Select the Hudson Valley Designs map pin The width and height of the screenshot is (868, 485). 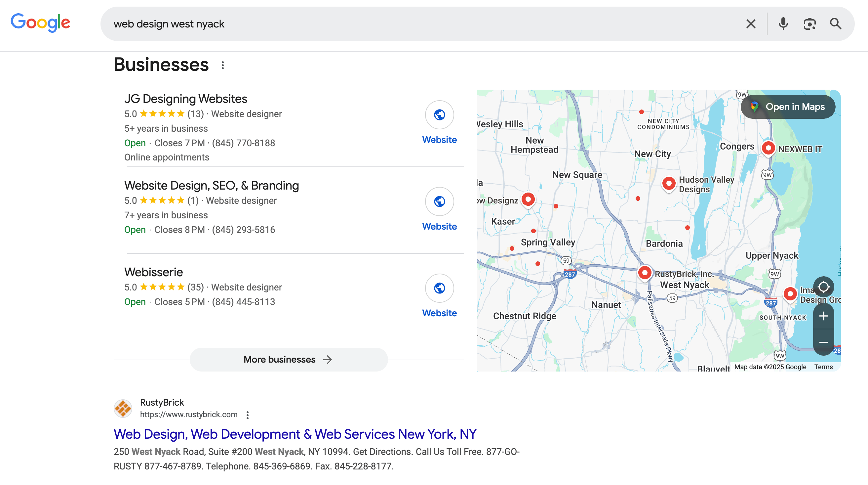coord(669,184)
